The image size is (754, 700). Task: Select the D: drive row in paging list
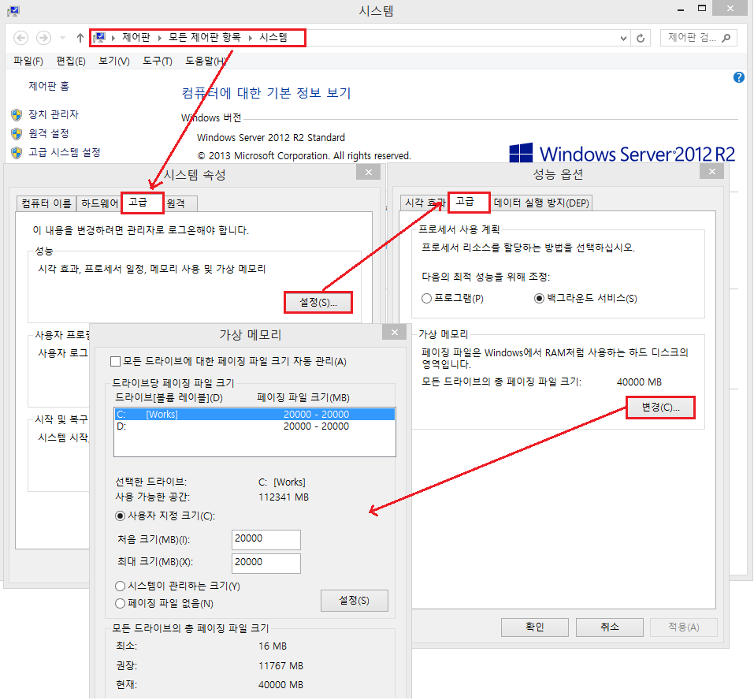[254, 426]
